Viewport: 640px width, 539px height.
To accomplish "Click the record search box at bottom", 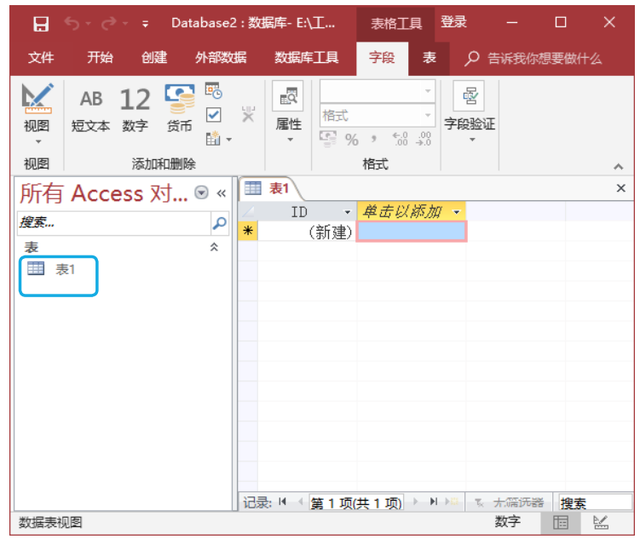I will (x=595, y=502).
